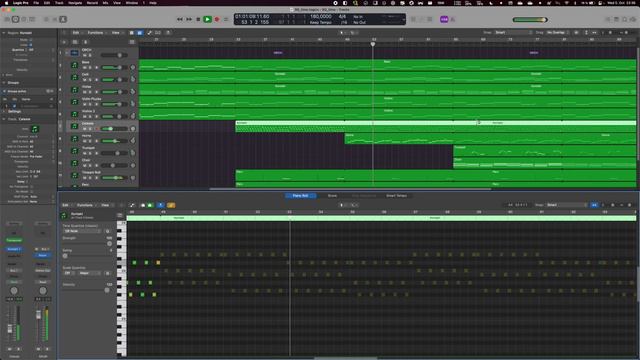Click the Time Quantize Q button
This screenshot has width=640, height=360.
click(x=107, y=231)
